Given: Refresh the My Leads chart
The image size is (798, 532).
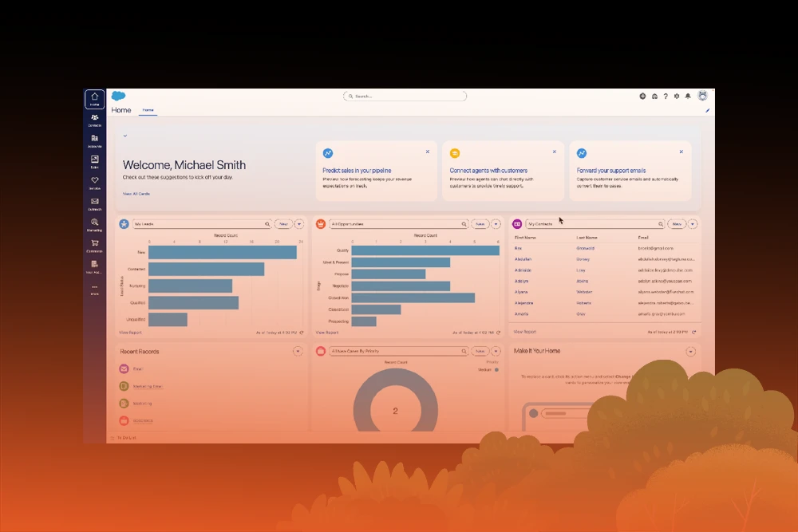Looking at the screenshot, I should [x=302, y=333].
